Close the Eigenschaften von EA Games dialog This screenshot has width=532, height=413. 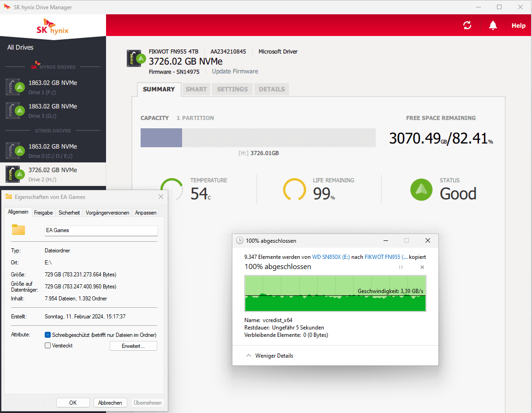point(161,197)
